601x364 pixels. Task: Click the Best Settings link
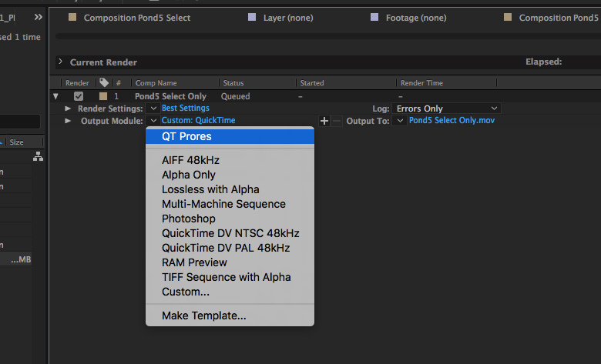[x=185, y=109]
